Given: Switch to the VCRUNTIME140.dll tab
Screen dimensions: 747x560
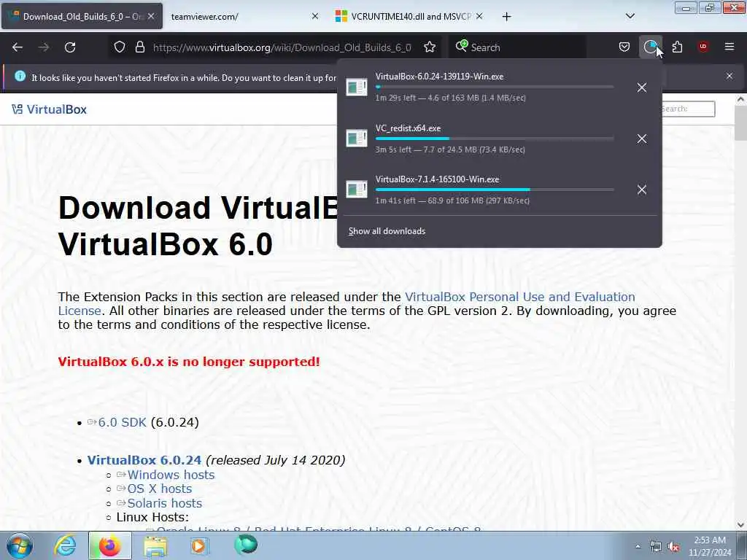Looking at the screenshot, I should [x=411, y=17].
